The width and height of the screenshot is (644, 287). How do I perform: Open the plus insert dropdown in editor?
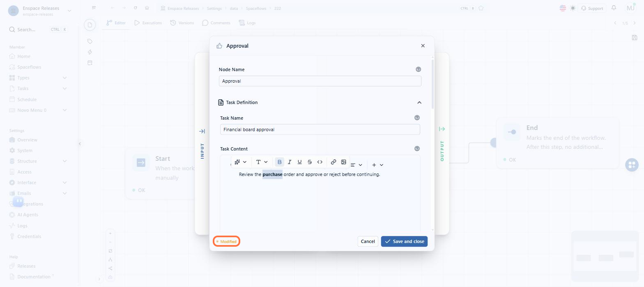377,165
